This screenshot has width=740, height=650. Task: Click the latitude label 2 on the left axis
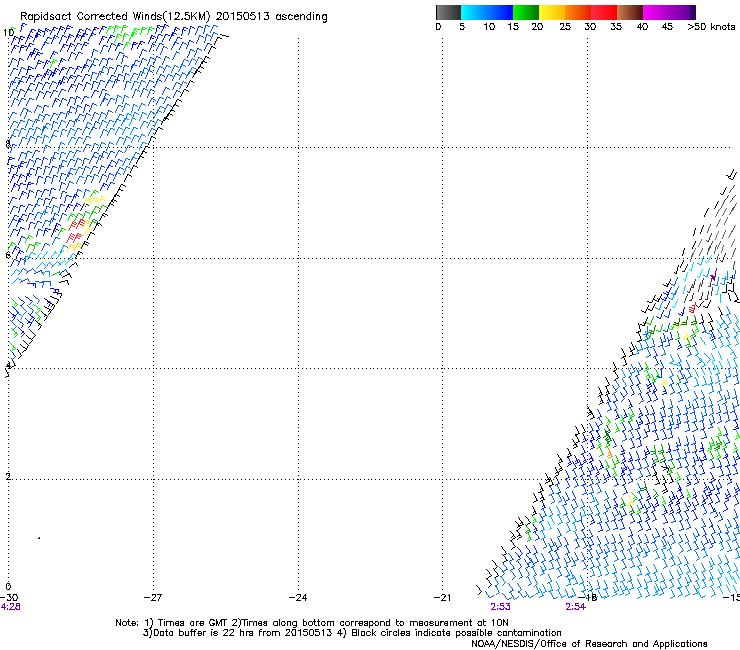click(x=8, y=476)
